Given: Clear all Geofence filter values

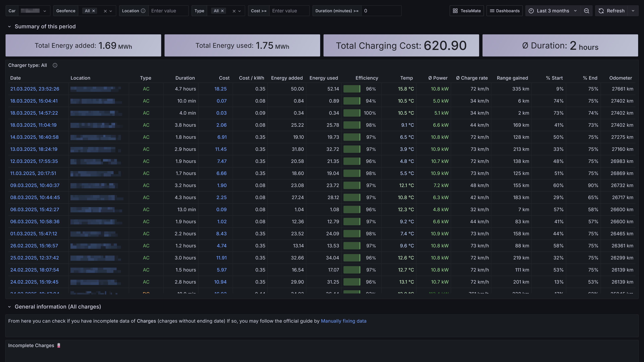Looking at the screenshot, I should pos(105,11).
